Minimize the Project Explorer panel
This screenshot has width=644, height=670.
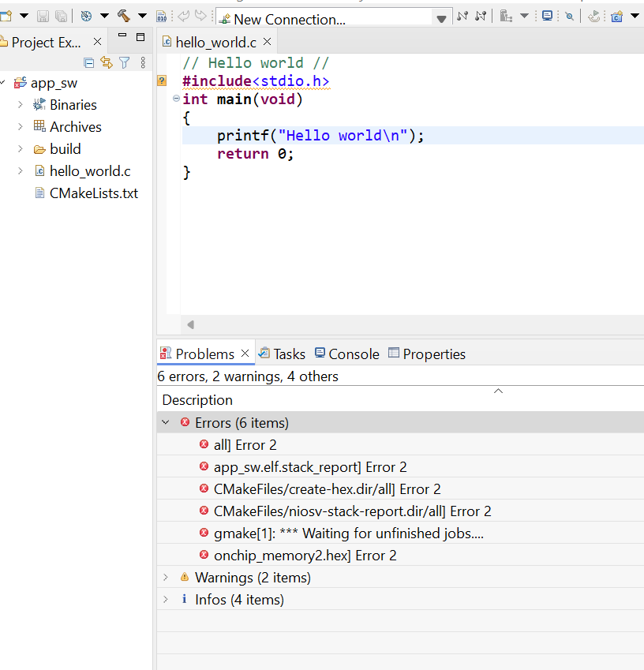(x=122, y=37)
